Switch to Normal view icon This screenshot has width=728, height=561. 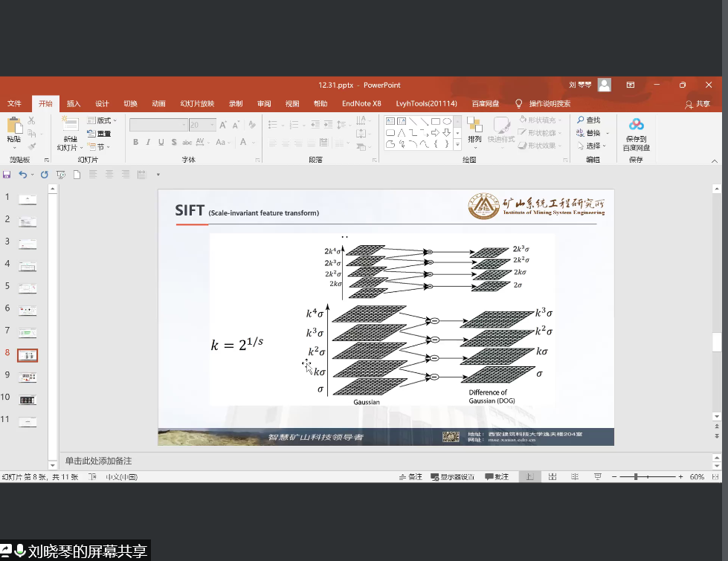coord(529,476)
